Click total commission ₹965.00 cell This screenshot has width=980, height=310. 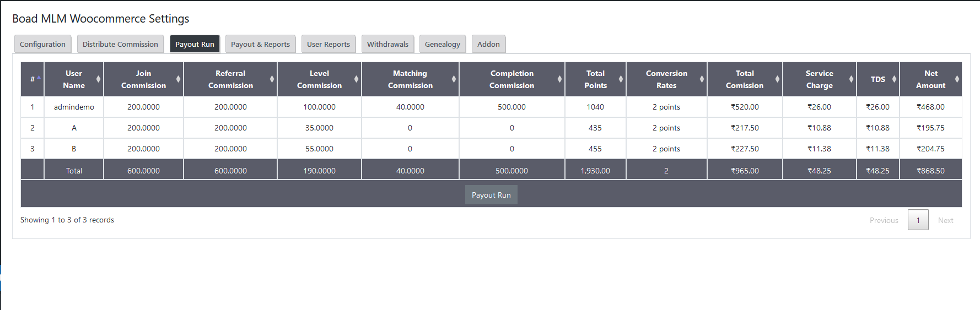point(745,171)
